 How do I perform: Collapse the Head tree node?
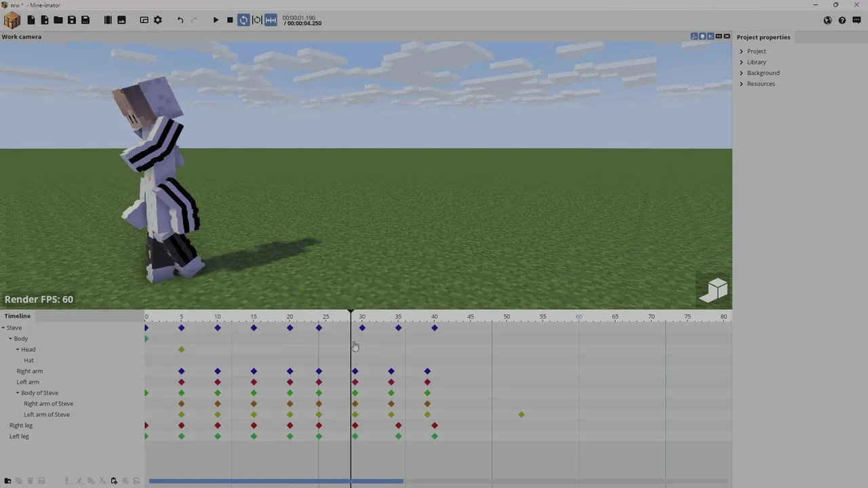(x=18, y=350)
